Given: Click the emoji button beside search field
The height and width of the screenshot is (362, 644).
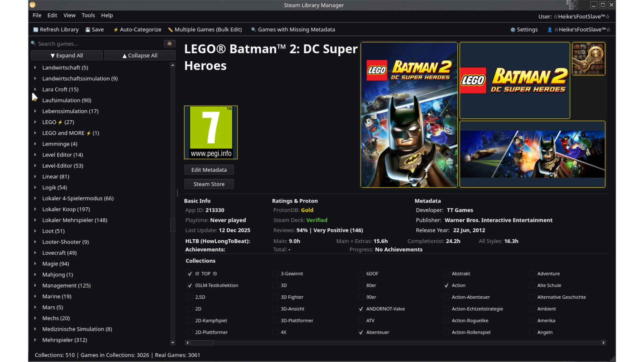Looking at the screenshot, I should (169, 43).
